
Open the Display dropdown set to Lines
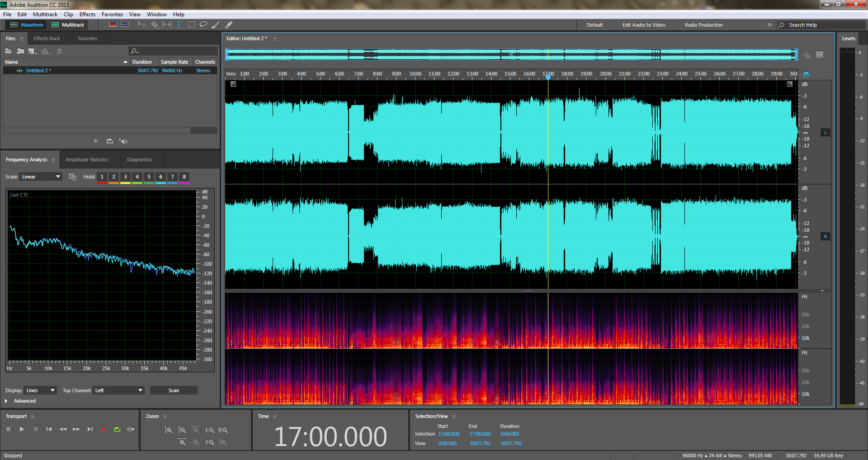tap(41, 390)
